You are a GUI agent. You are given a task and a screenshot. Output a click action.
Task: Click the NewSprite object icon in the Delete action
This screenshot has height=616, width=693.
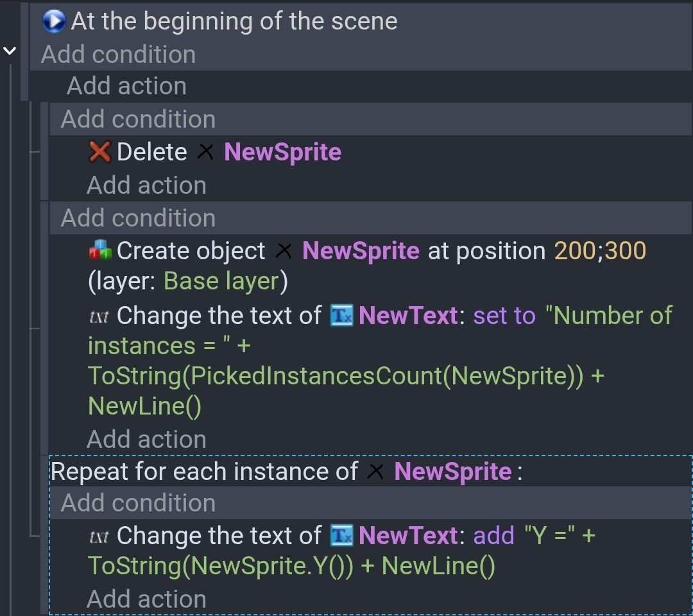[x=205, y=152]
